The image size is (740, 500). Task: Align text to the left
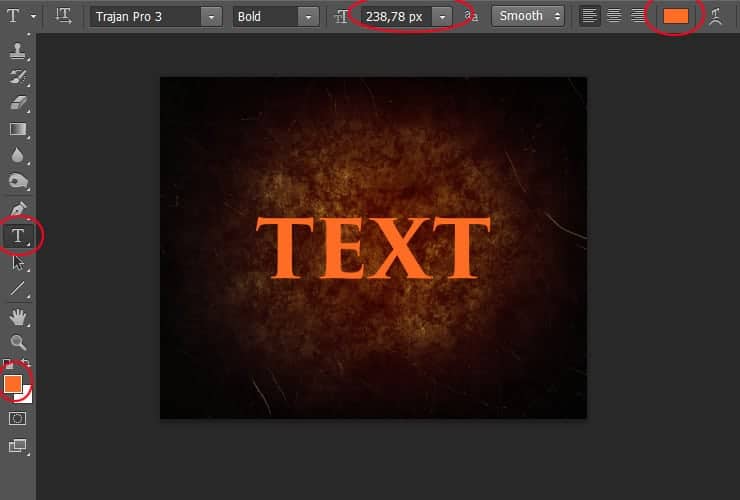coord(590,16)
